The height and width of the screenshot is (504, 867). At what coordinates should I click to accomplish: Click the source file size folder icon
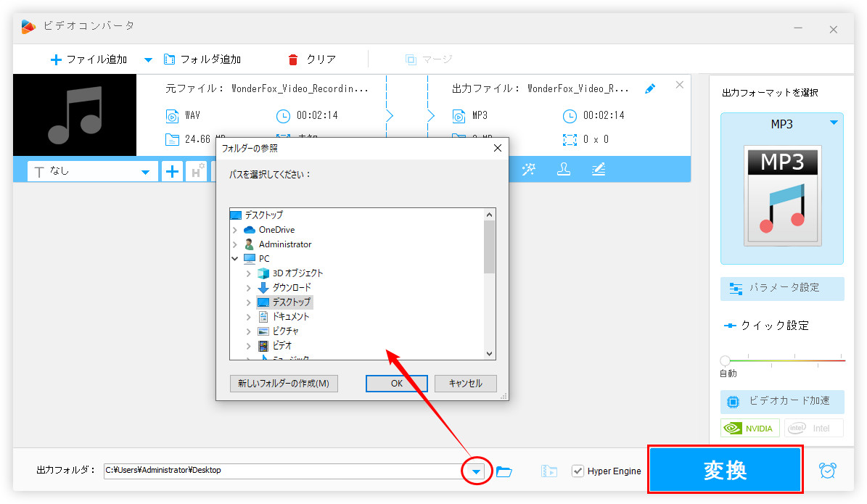click(172, 139)
